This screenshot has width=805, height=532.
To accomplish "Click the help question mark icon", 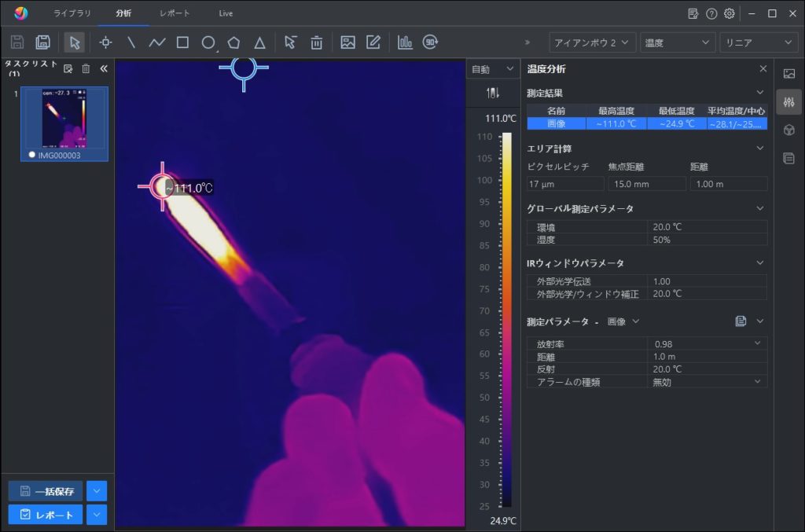I will pos(711,13).
